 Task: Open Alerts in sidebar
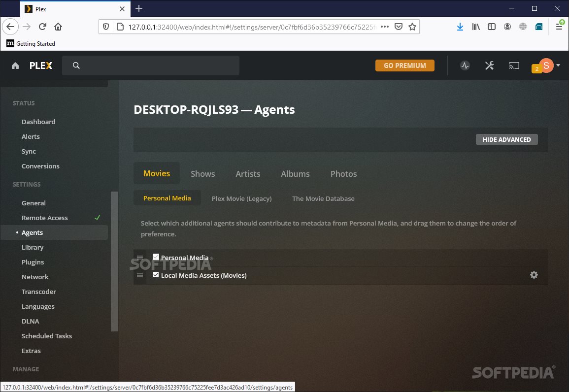tap(31, 137)
